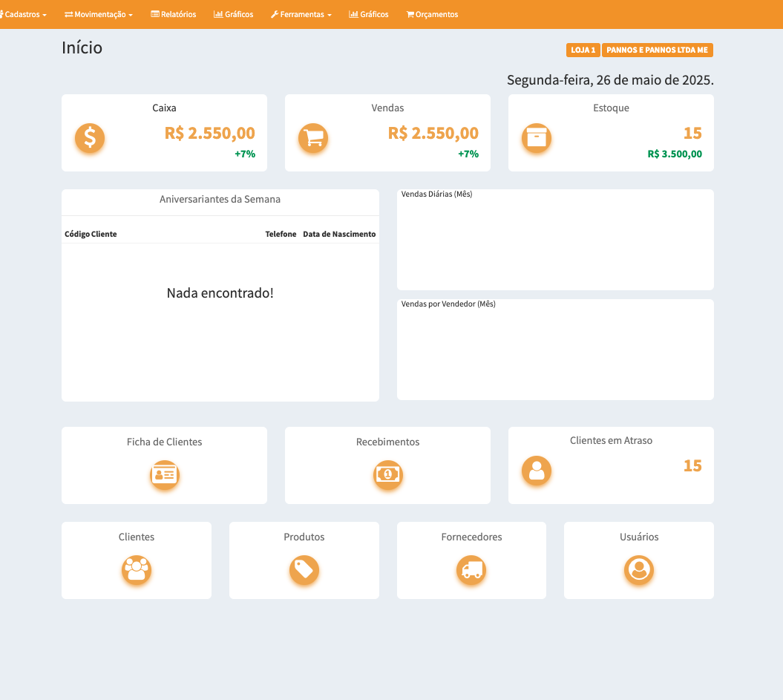Screen dimensions: 783x700
Task: Open Ficha de Clientes card icon
Action: pos(164,474)
